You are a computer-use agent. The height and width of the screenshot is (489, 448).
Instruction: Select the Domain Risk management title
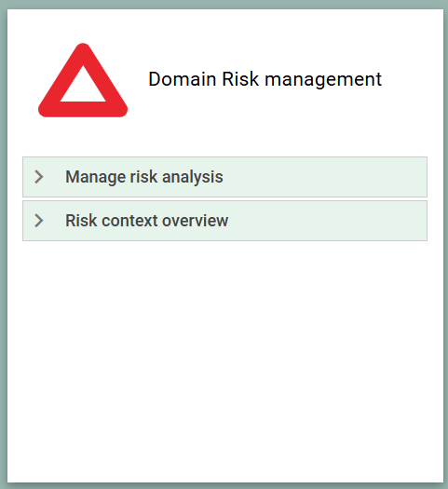pos(265,79)
